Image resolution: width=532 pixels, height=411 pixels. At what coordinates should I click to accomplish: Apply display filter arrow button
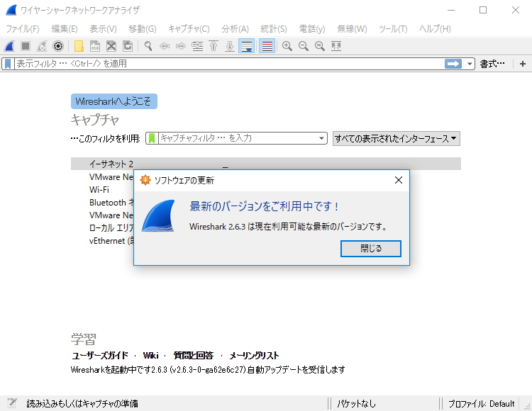453,64
